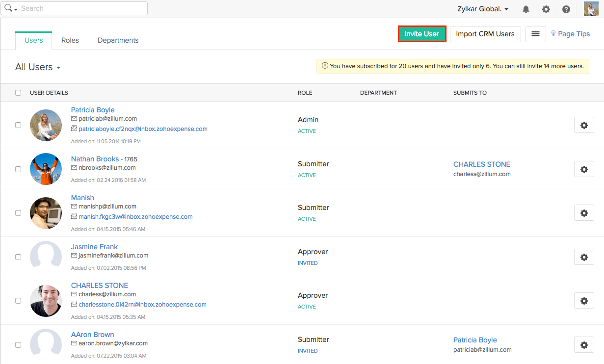Open gear options for Manish
The width and height of the screenshot is (604, 364).
pyautogui.click(x=584, y=213)
